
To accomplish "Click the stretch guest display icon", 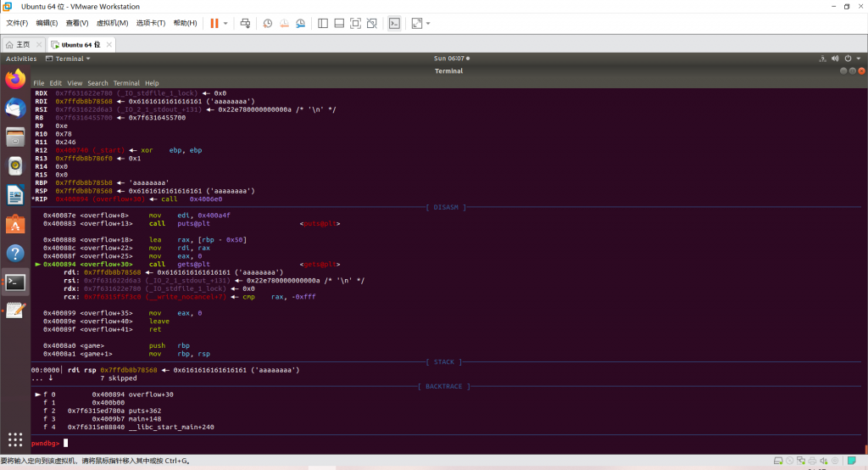I will pyautogui.click(x=417, y=23).
